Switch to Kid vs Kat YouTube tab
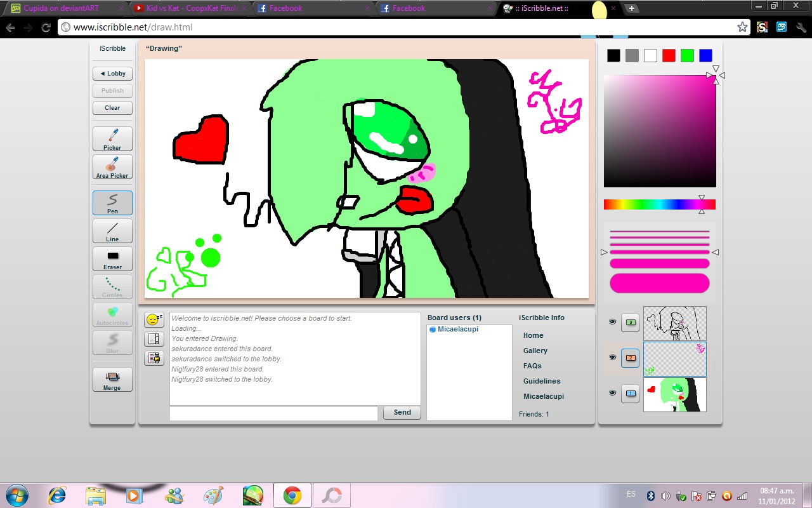This screenshot has height=508, width=812. coord(191,8)
